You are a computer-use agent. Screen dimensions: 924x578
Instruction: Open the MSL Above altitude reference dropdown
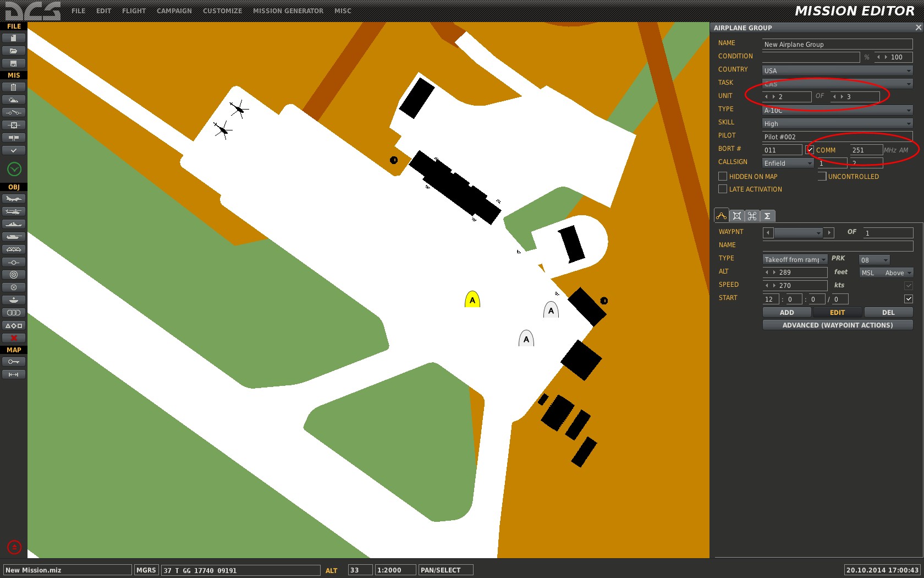(x=886, y=272)
